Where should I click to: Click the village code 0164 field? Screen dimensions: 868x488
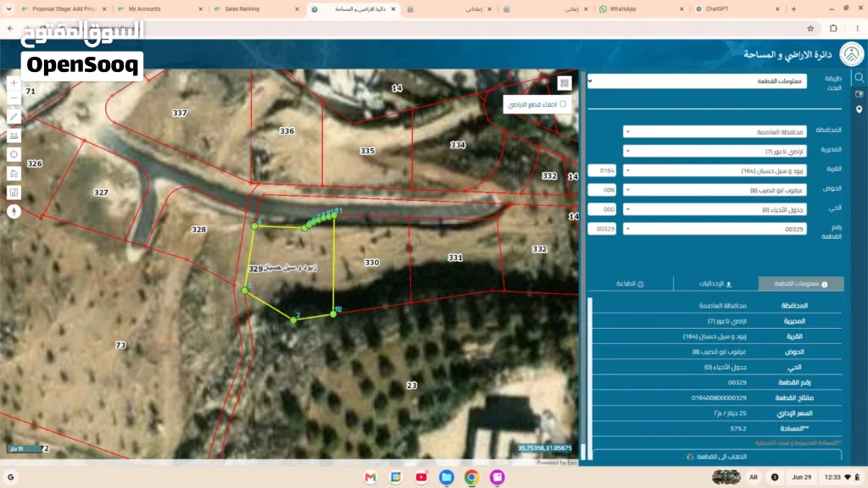603,170
